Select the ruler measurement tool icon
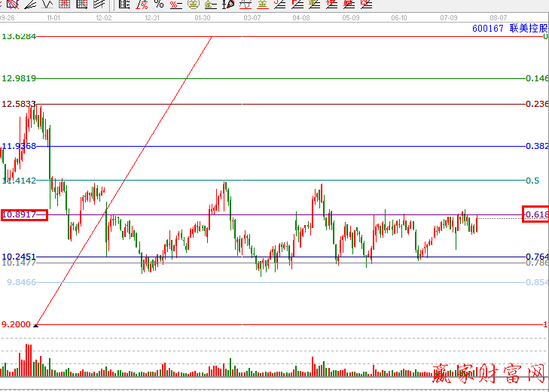The image size is (549, 392). (124, 4)
